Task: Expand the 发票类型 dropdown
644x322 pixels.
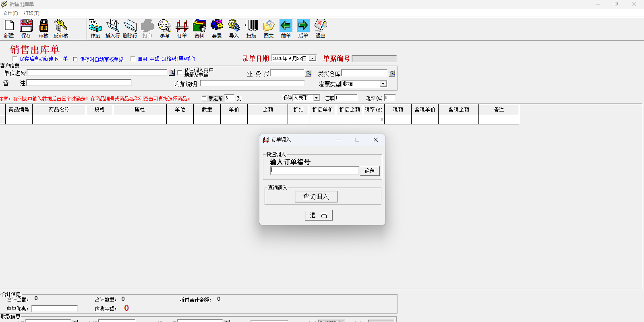Action: [x=383, y=84]
